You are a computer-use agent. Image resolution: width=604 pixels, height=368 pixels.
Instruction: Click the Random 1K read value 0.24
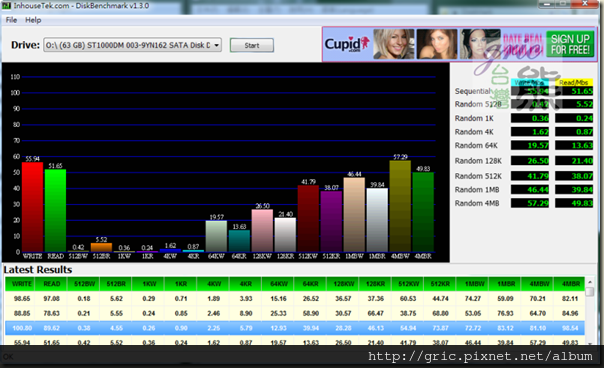[x=574, y=118]
